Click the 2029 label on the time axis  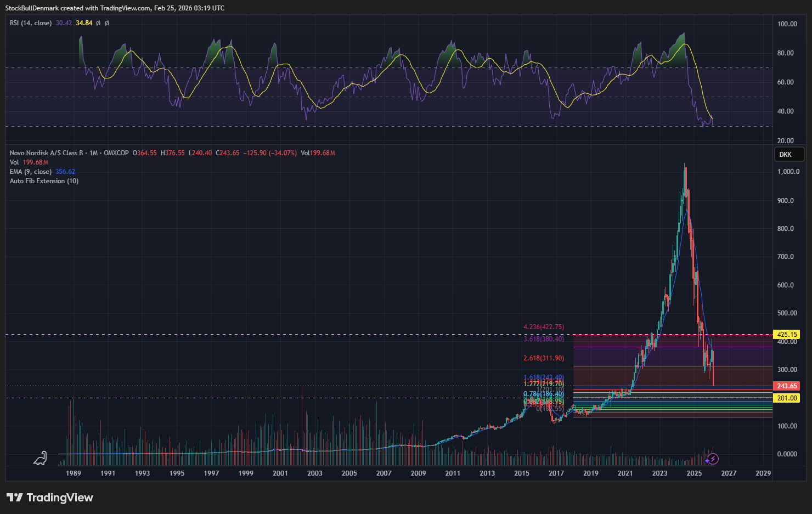point(763,473)
